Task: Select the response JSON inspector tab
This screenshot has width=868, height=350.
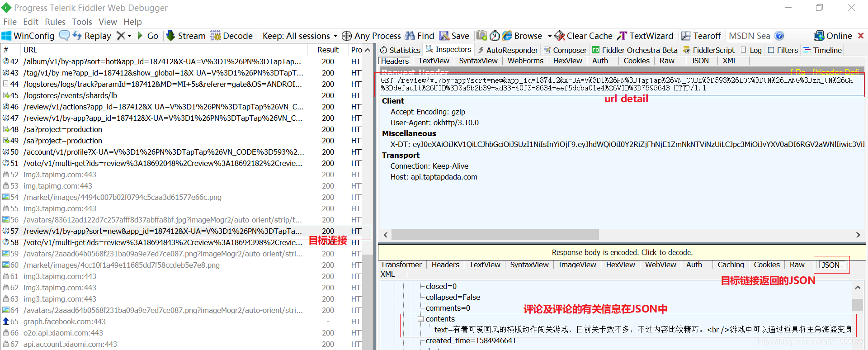Action: (x=830, y=265)
